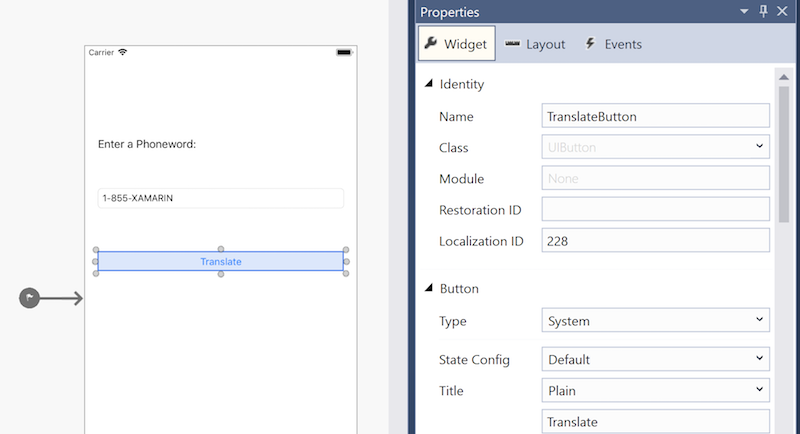
Task: Open the Properties window options arrow
Action: coord(744,12)
